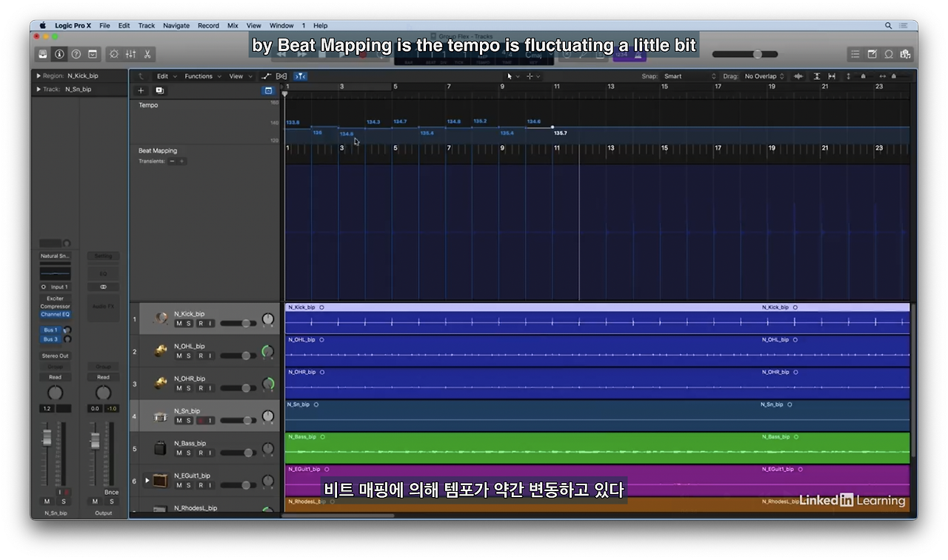Open the Library panel icon
This screenshot has width=948, height=560.
(43, 54)
